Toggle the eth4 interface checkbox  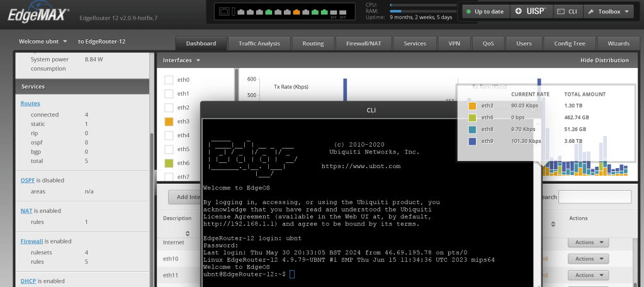pyautogui.click(x=169, y=135)
